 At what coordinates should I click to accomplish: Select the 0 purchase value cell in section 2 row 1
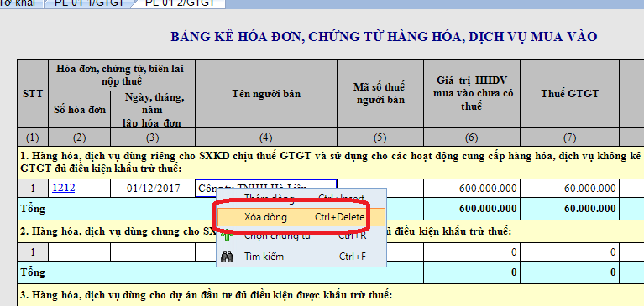tap(472, 252)
